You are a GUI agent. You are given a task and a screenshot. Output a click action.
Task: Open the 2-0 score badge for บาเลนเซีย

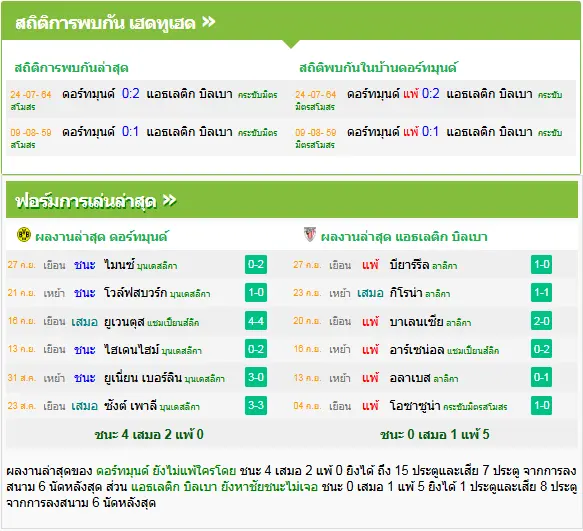click(x=541, y=321)
